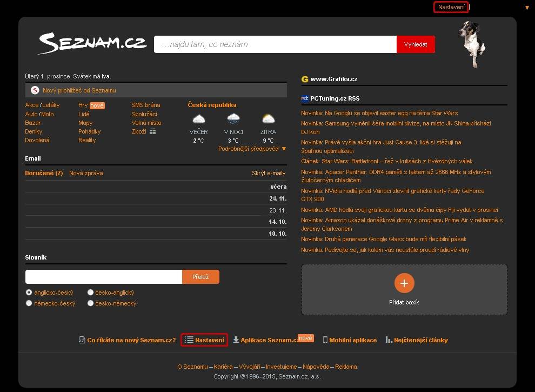Screen dimensions: 535x392
Task: Click the V NOCI rain cloud icon
Action: pos(233,118)
